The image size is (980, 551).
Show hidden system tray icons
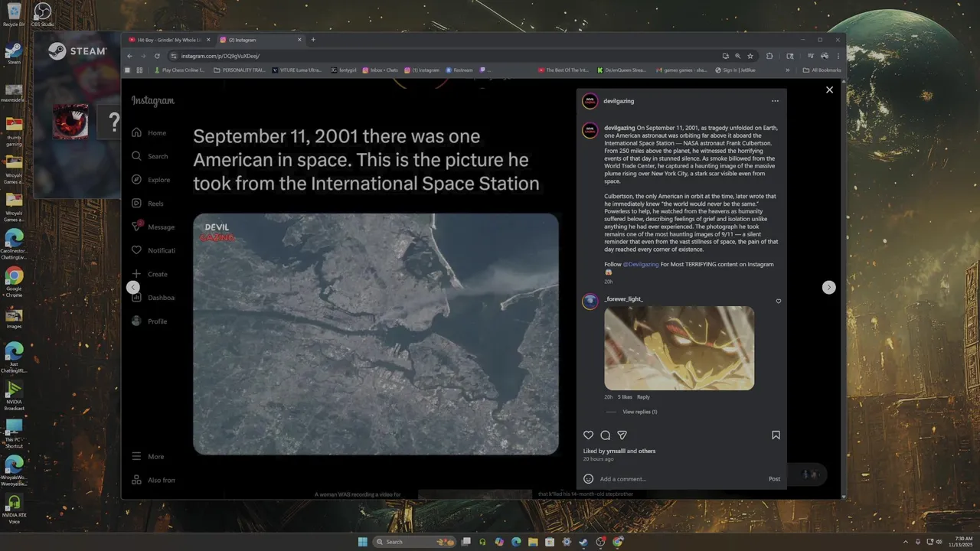tap(906, 542)
